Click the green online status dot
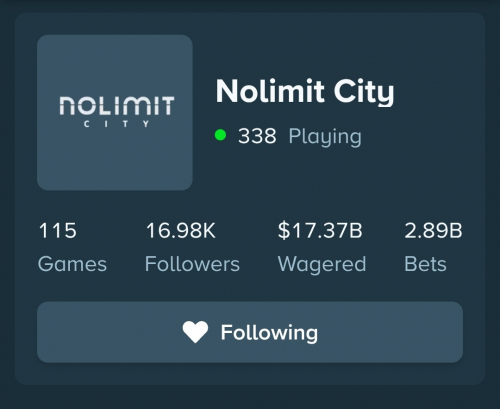 click(x=220, y=135)
